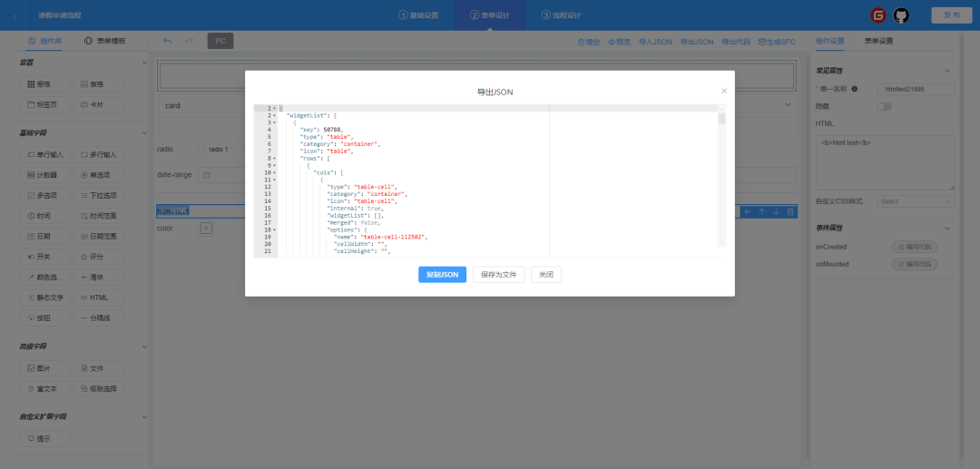Screen dimensions: 980x469
Task: Collapse code fold arrow on line 2
Action: click(275, 115)
